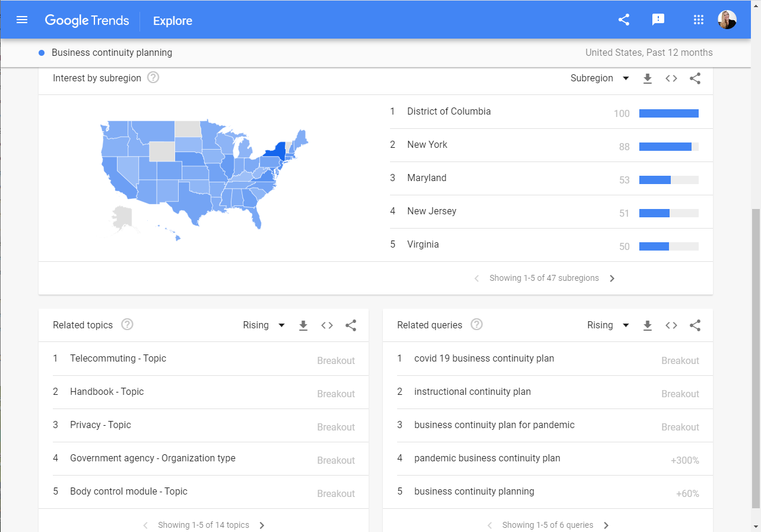Screen dimensions: 761x532
Task: Open the hamburger navigation menu
Action: pyautogui.click(x=22, y=20)
